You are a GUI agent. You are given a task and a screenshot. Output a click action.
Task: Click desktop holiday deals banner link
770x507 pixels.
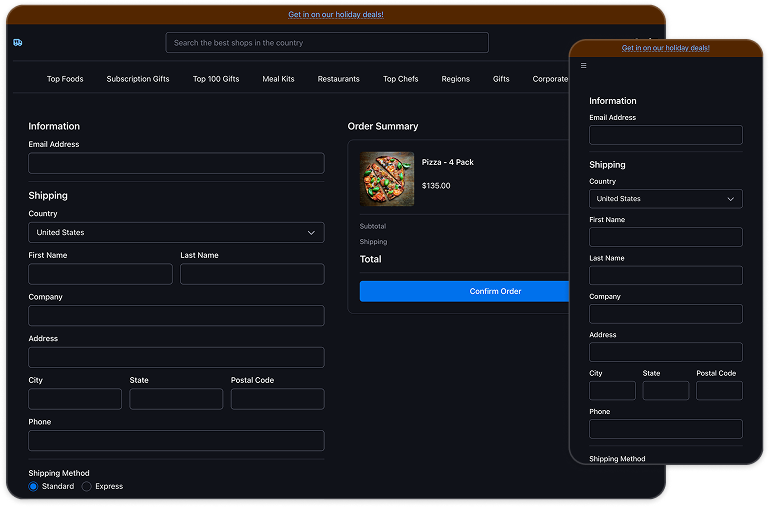(x=336, y=15)
